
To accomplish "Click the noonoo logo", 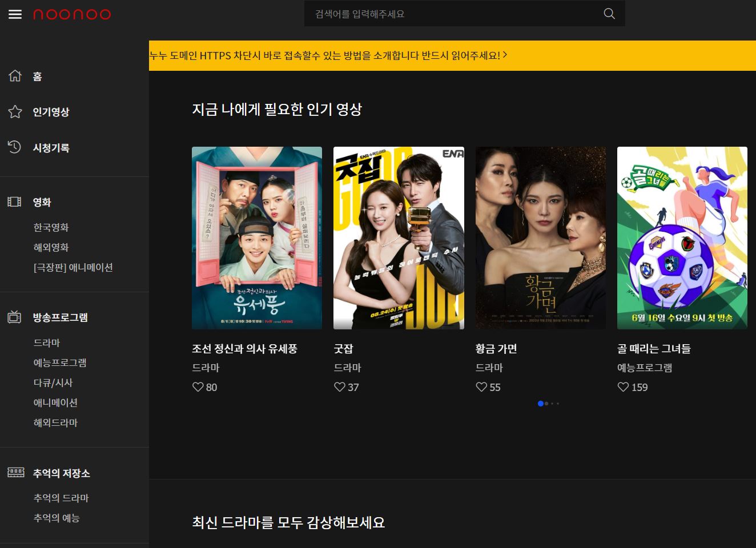I will click(72, 14).
